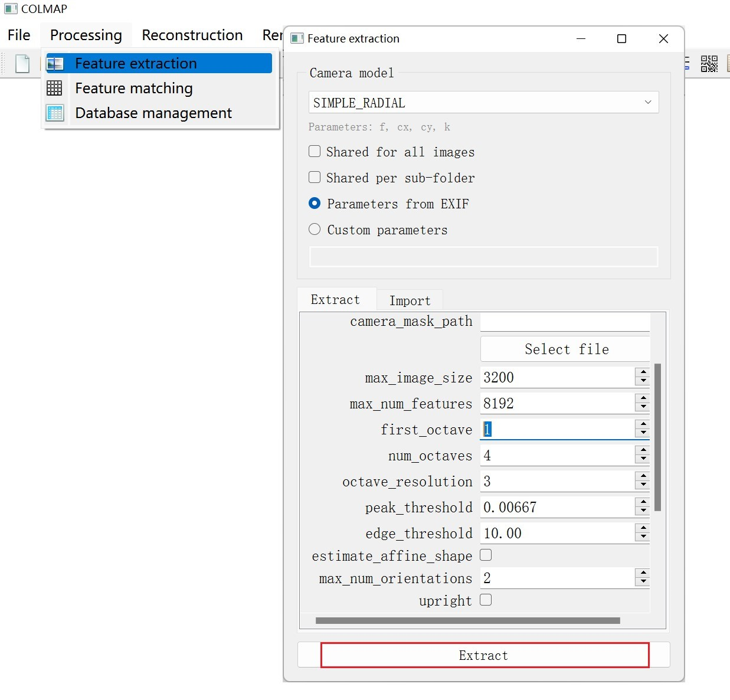This screenshot has height=700, width=730.
Task: Minimize the Feature extraction dialog
Action: pyautogui.click(x=581, y=39)
